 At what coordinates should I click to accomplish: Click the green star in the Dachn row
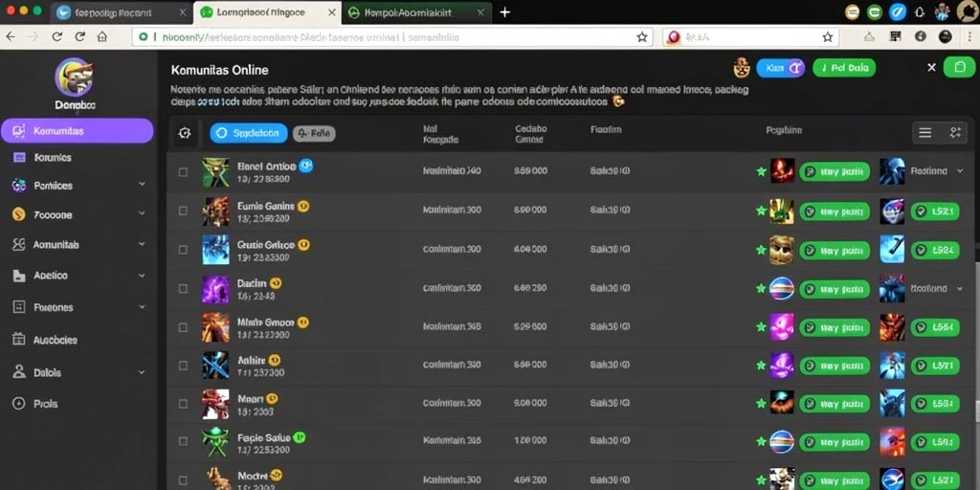tap(761, 288)
